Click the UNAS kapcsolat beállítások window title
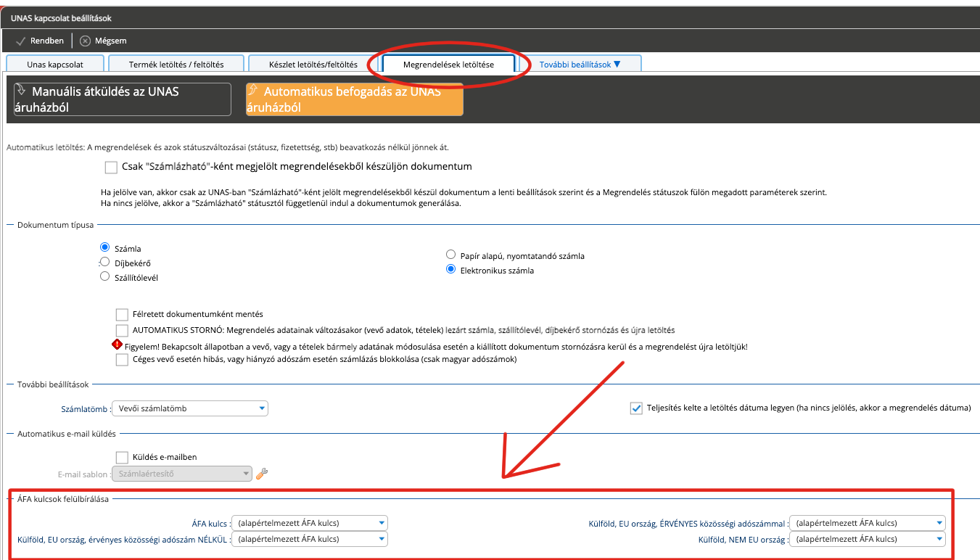Image resolution: width=980 pixels, height=560 pixels. 62,17
